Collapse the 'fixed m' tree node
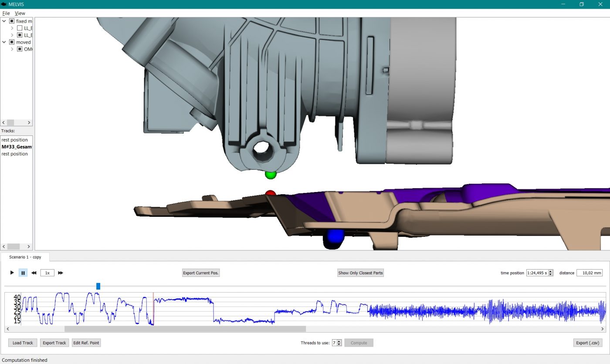Screen dimensions: 610x364 pos(4,21)
